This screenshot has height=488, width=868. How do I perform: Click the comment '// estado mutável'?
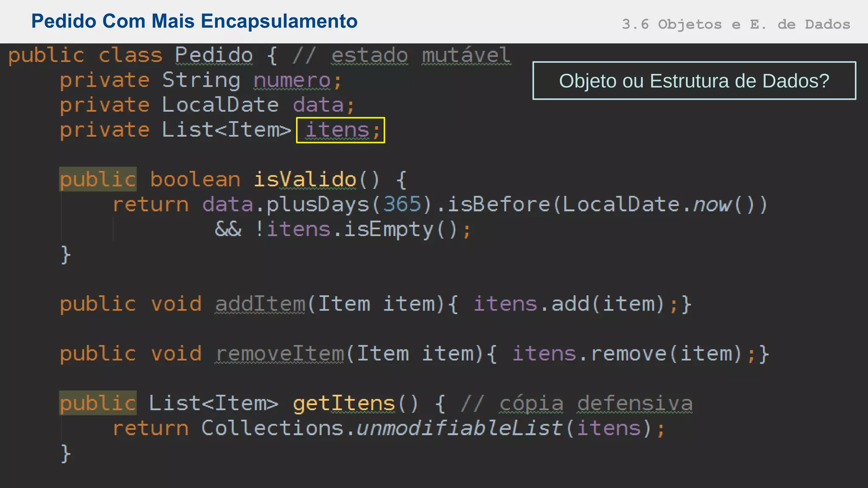tap(401, 55)
